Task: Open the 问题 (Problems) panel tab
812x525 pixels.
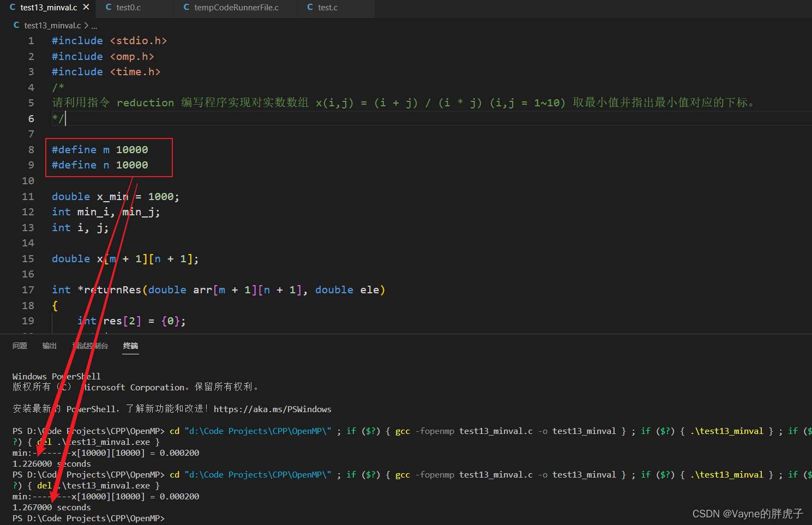Action: point(20,346)
